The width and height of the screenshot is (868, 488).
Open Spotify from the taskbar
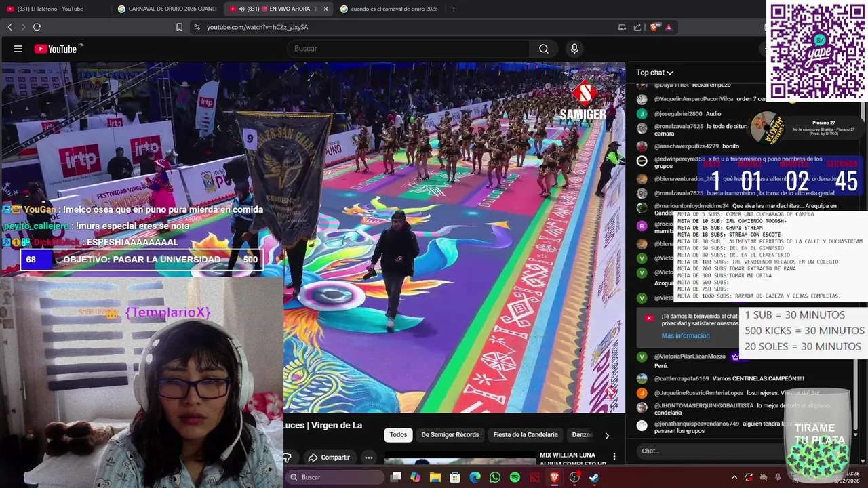tap(515, 477)
